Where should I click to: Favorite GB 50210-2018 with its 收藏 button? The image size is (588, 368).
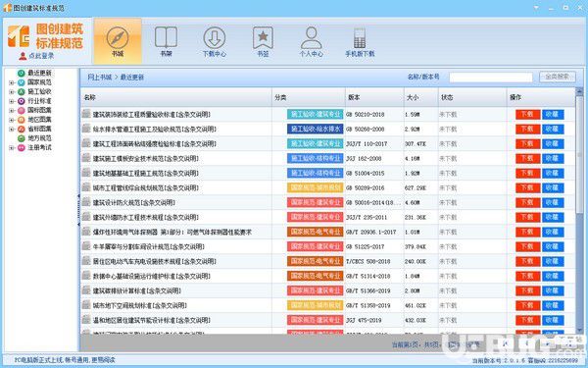coord(553,114)
